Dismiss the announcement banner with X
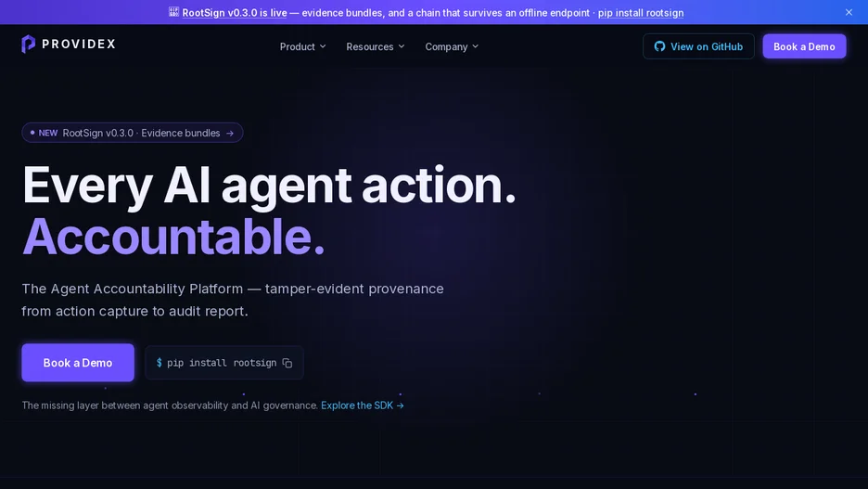This screenshot has height=489, width=868. tap(849, 12)
